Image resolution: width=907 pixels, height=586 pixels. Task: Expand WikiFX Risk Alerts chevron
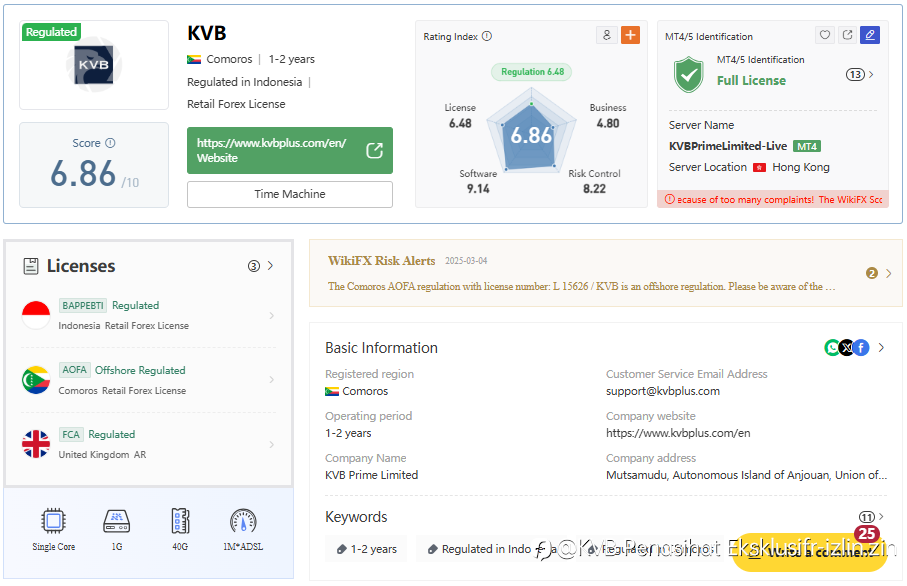pyautogui.click(x=888, y=273)
